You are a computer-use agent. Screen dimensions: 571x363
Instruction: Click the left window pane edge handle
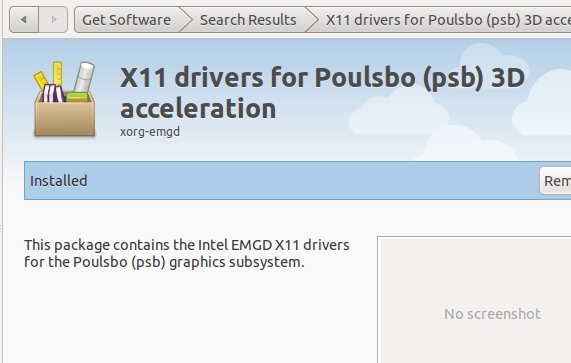[x=1, y=229]
